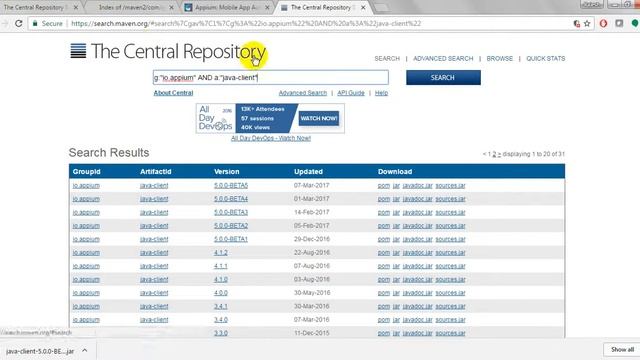Click Show all downloads button
Viewport: 640px width, 360px height.
pos(622,349)
